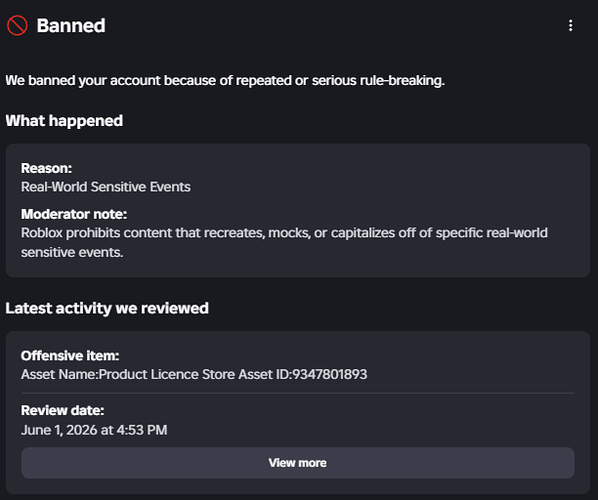Image resolution: width=598 pixels, height=500 pixels.
Task: Click the Offensive item label
Action: (x=70, y=356)
